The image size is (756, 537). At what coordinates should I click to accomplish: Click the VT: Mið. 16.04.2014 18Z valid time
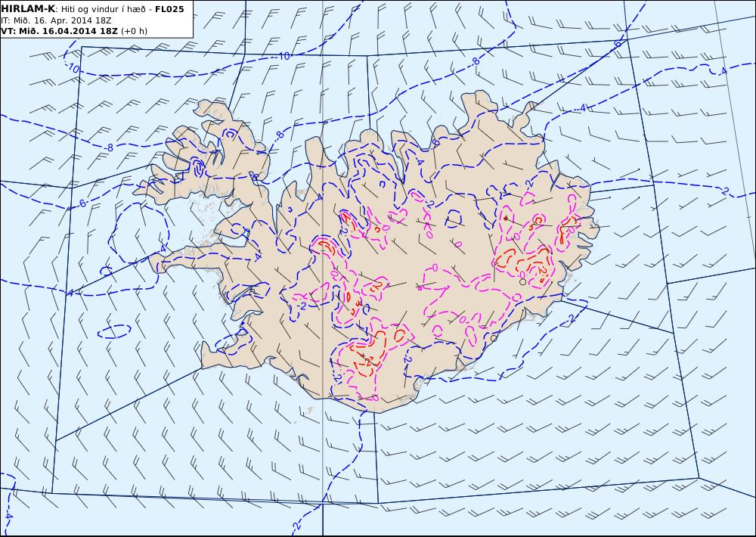pos(59,31)
